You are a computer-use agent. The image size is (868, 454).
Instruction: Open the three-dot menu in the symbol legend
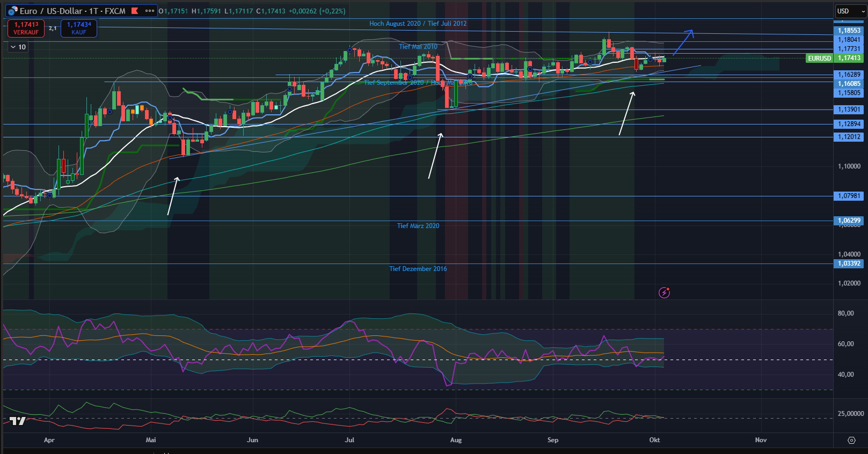pos(150,11)
